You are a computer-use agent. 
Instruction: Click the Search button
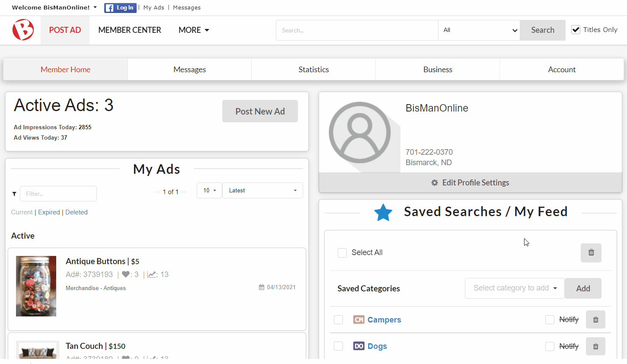coord(543,30)
